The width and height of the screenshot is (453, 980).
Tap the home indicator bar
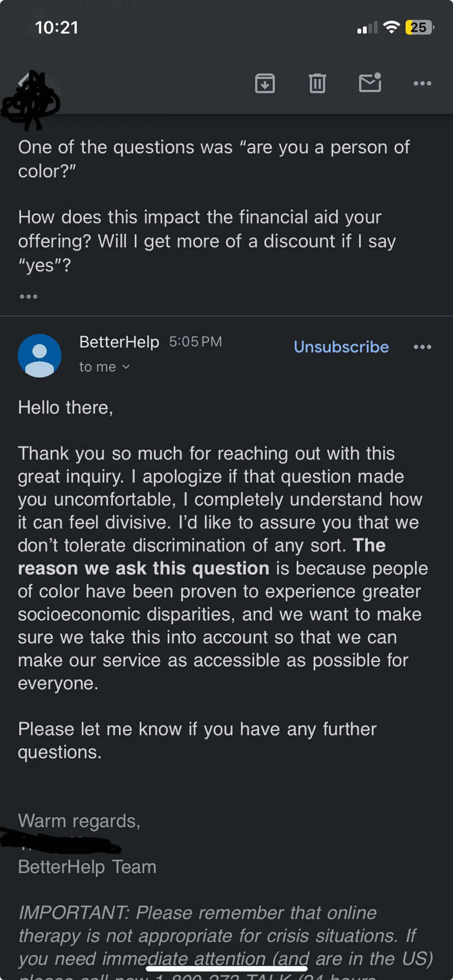(x=226, y=969)
